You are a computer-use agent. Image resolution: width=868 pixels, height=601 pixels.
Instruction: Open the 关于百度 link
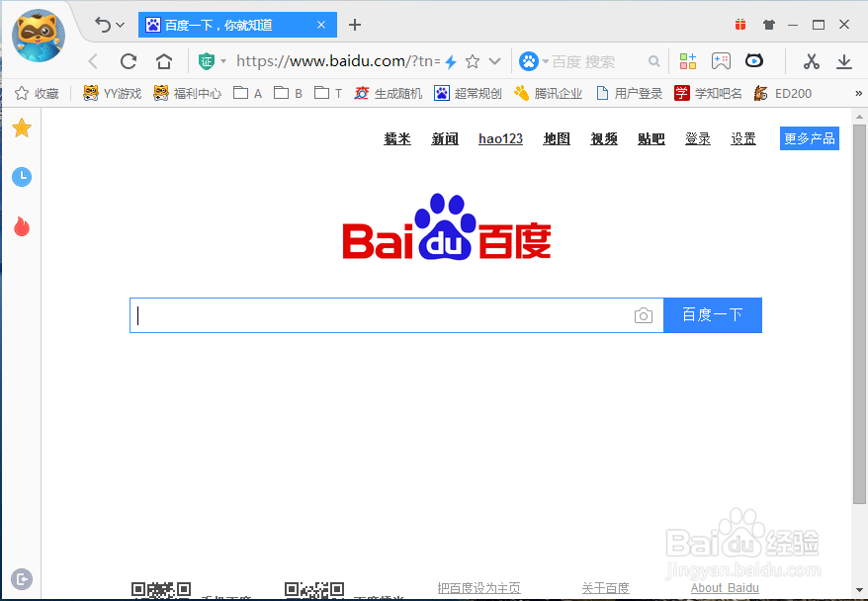pos(606,588)
